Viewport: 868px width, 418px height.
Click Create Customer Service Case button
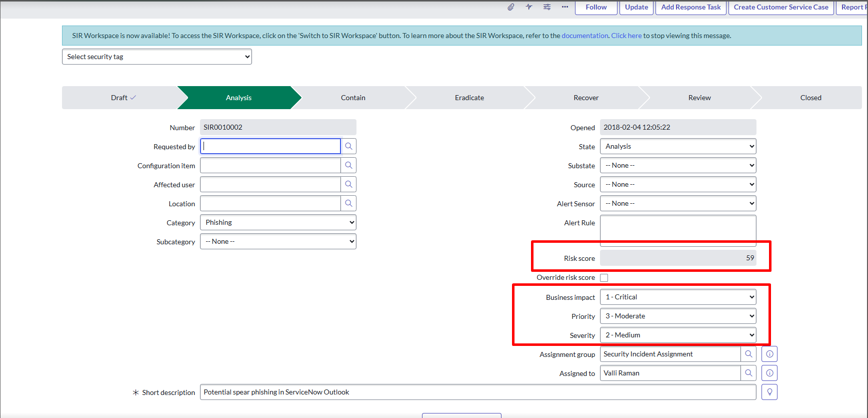[x=781, y=7]
